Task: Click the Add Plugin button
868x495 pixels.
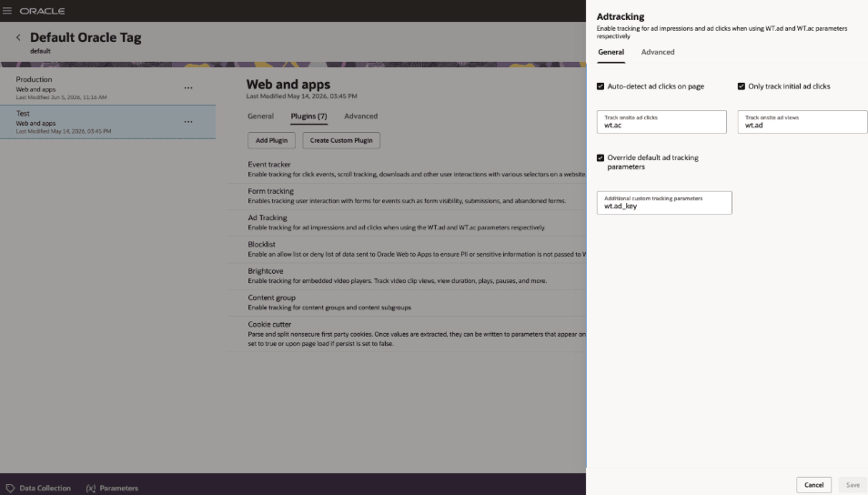Action: [271, 141]
